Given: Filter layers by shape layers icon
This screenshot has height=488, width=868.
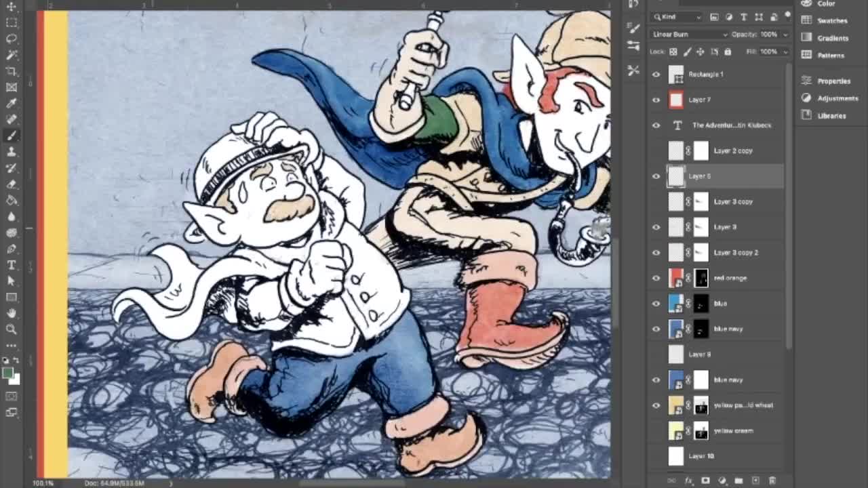Looking at the screenshot, I should point(758,17).
